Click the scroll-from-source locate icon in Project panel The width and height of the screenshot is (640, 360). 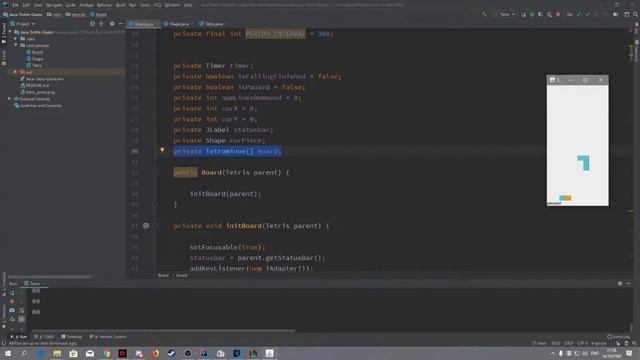coord(93,24)
